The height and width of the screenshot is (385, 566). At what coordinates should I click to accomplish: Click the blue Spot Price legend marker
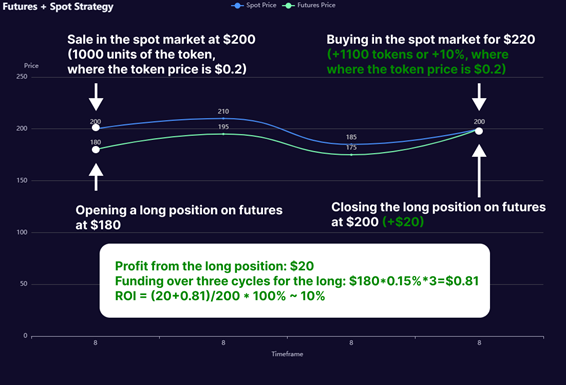237,6
